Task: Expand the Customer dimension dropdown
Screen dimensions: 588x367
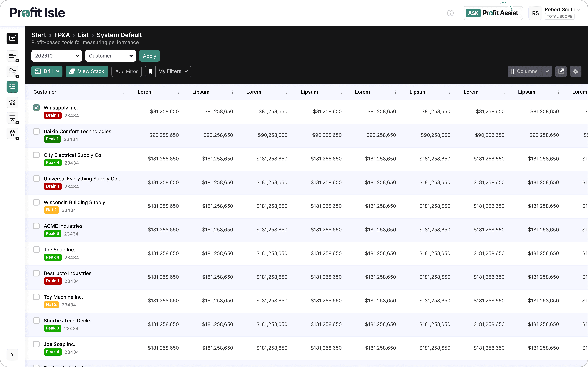Action: click(x=111, y=56)
